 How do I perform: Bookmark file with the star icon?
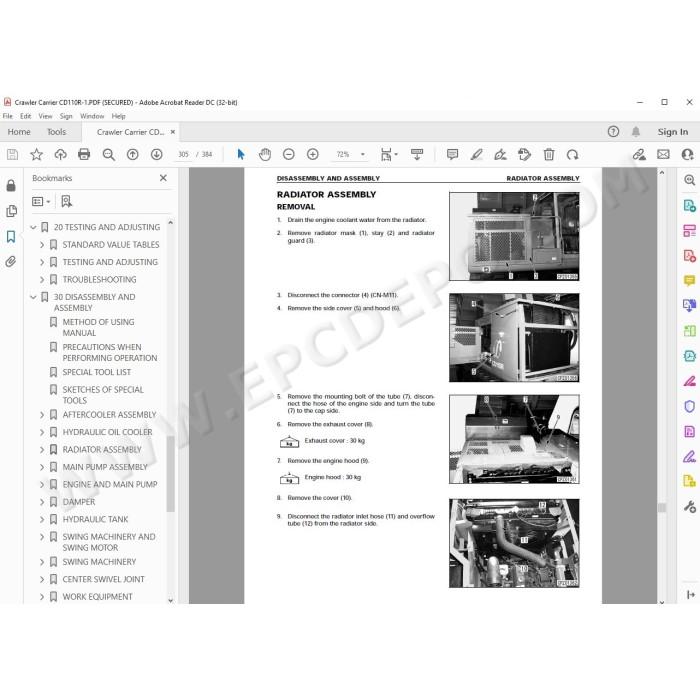pos(36,154)
